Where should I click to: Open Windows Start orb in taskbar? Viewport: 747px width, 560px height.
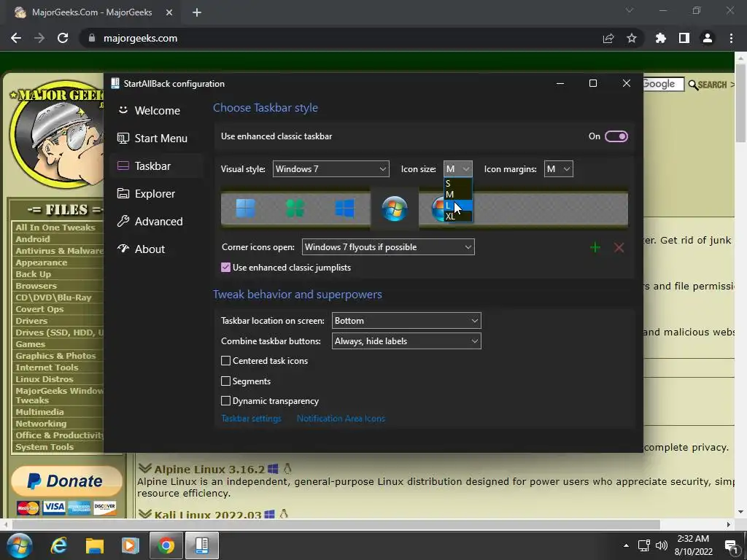click(x=20, y=545)
